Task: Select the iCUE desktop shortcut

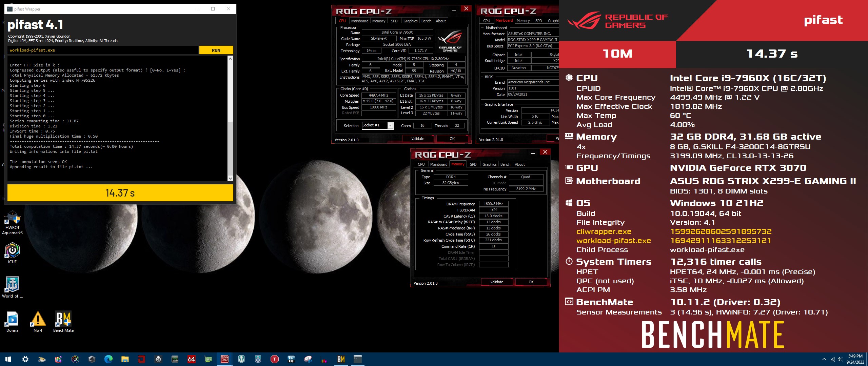Action: [x=13, y=253]
